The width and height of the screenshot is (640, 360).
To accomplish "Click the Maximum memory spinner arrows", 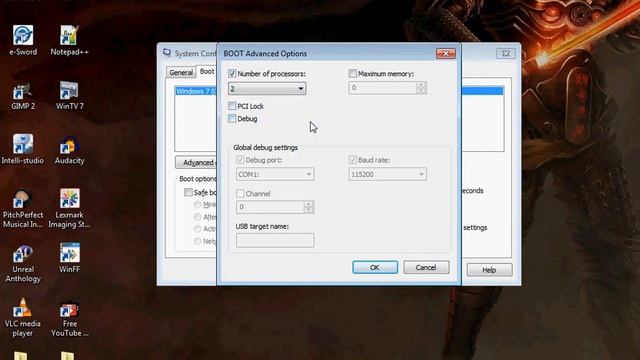I will coord(421,88).
